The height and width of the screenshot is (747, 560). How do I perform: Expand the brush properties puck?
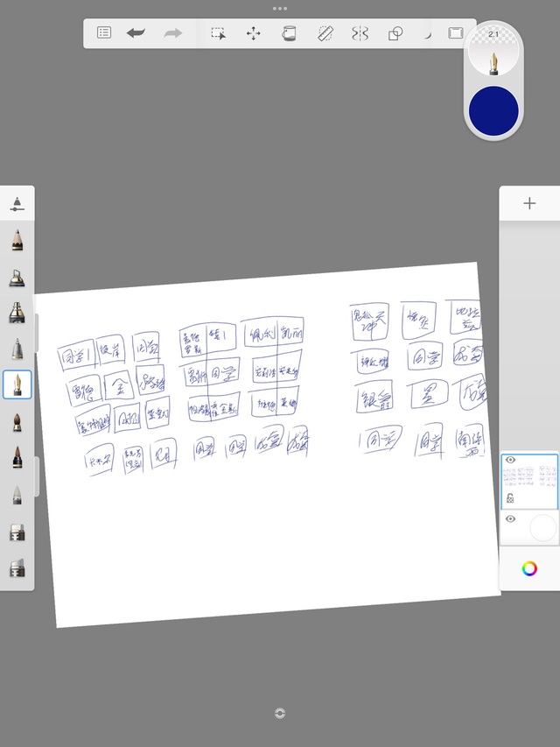click(x=493, y=54)
